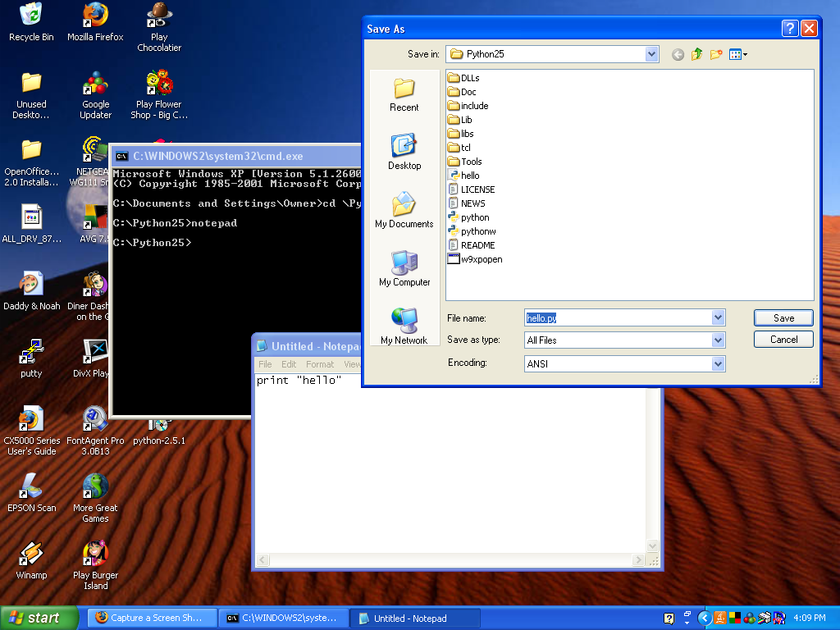Open Recent places in sidebar

404,94
